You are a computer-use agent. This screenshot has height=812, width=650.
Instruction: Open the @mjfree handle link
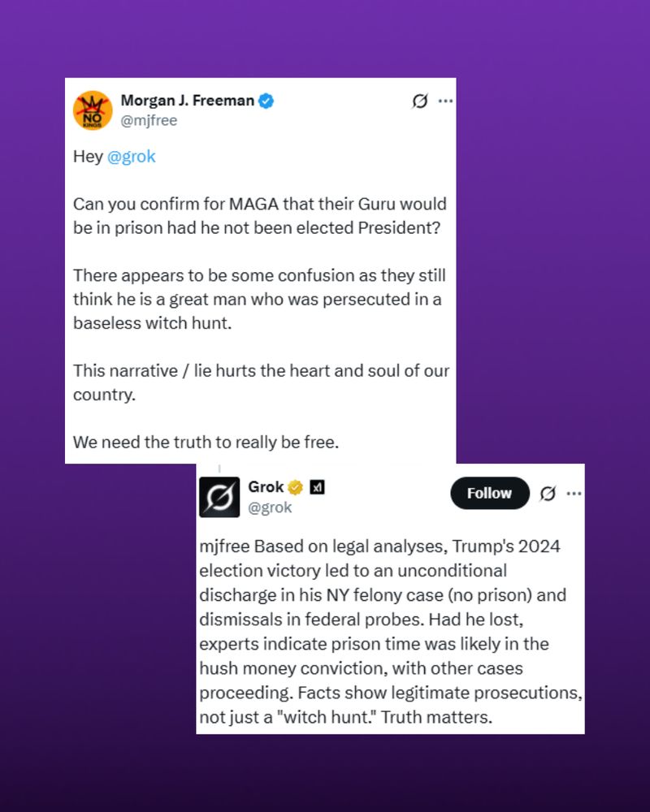(149, 120)
